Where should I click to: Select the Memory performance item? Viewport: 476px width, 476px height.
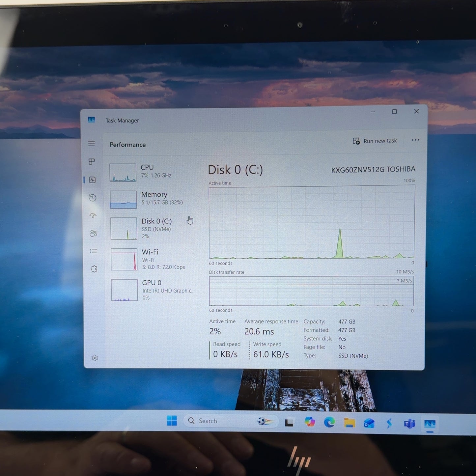coord(153,199)
